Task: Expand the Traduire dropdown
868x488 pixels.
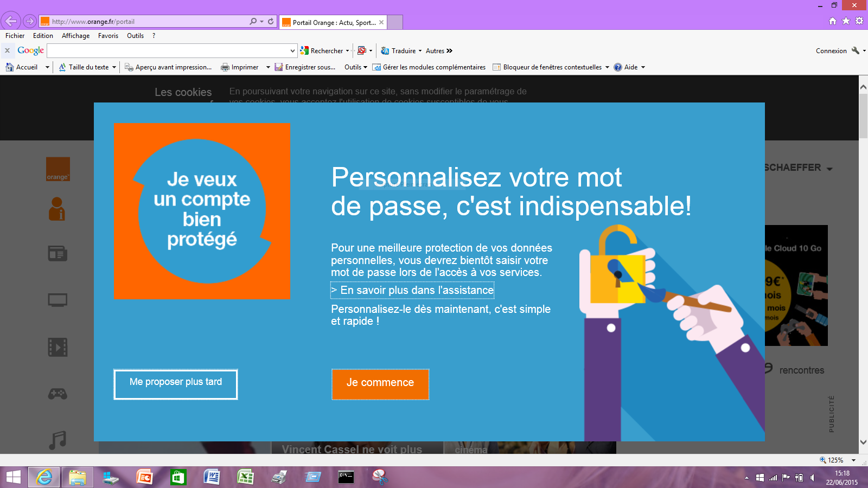Action: pos(420,51)
